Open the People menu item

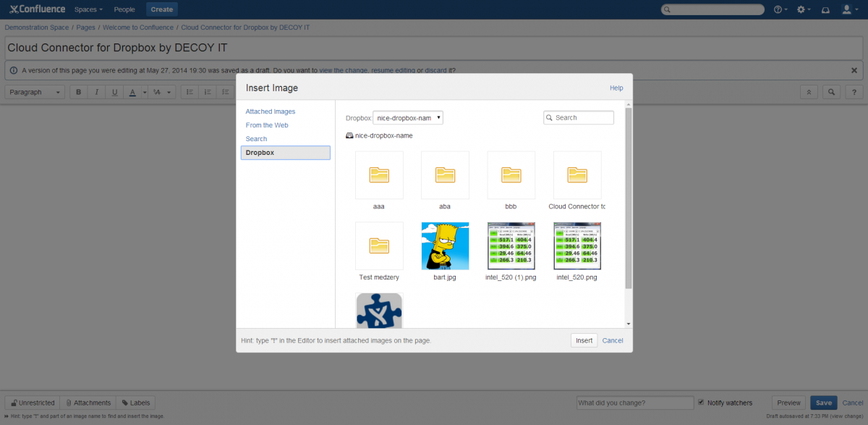tap(124, 9)
